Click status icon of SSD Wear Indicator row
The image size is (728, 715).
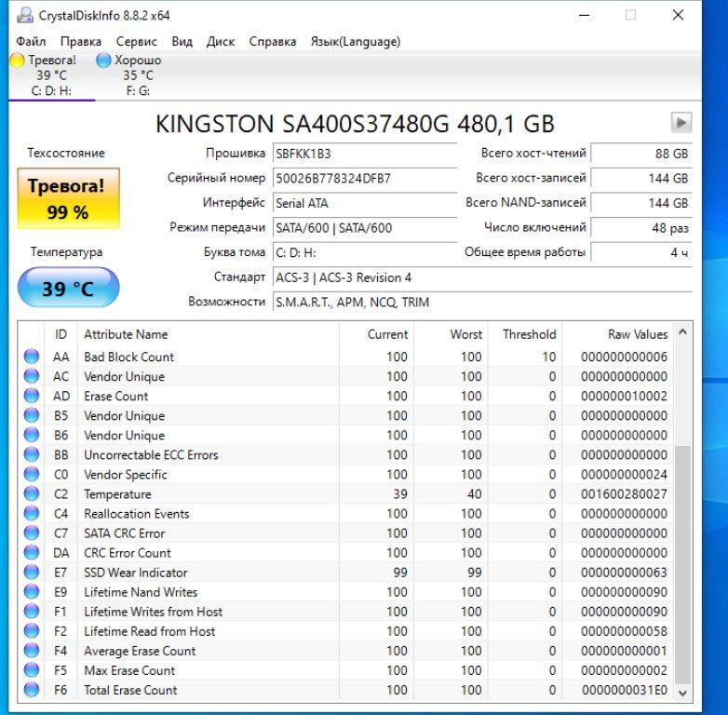(31, 572)
